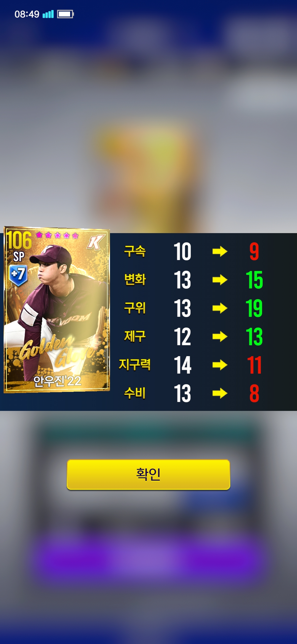Tap the yellow arrow in 구속 row

click(220, 251)
